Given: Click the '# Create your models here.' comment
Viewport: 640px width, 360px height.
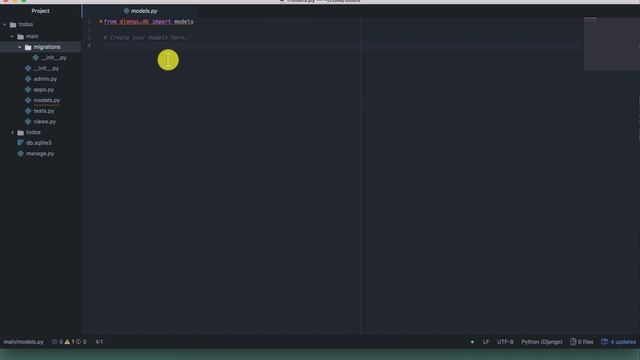Looking at the screenshot, I should [146, 38].
